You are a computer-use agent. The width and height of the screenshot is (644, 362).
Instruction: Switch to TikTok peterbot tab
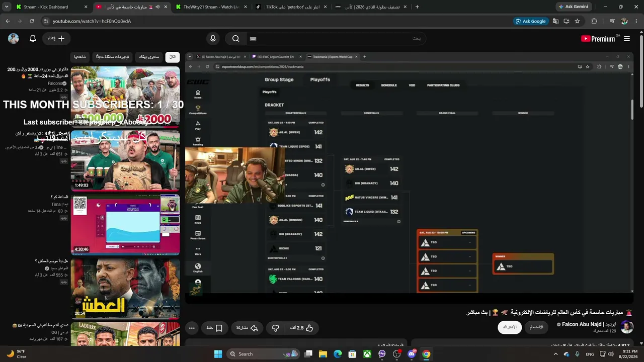[x=291, y=7]
